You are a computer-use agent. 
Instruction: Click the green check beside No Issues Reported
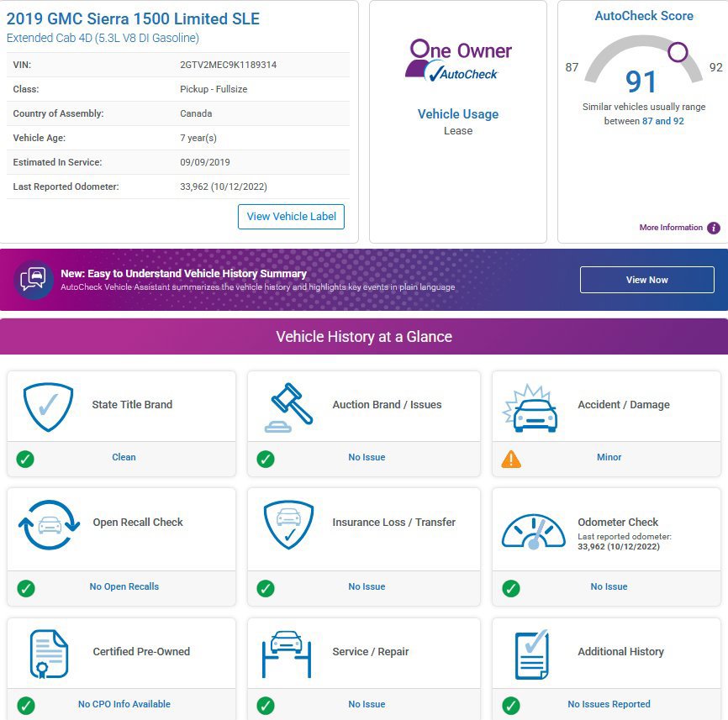[511, 706]
